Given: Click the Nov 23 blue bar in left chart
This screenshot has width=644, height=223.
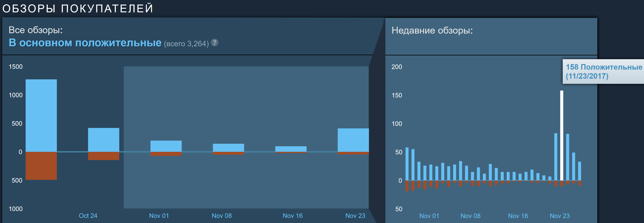Looking at the screenshot, I should point(353,140).
